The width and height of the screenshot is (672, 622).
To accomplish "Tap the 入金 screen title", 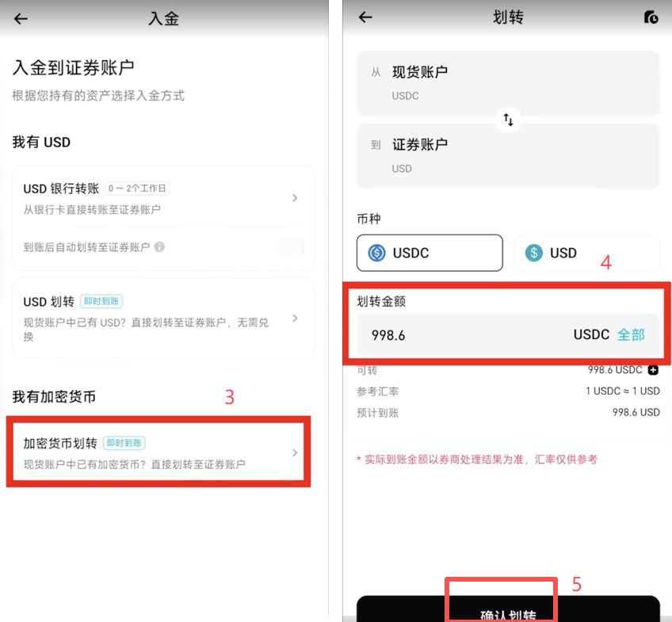I will pyautogui.click(x=164, y=18).
